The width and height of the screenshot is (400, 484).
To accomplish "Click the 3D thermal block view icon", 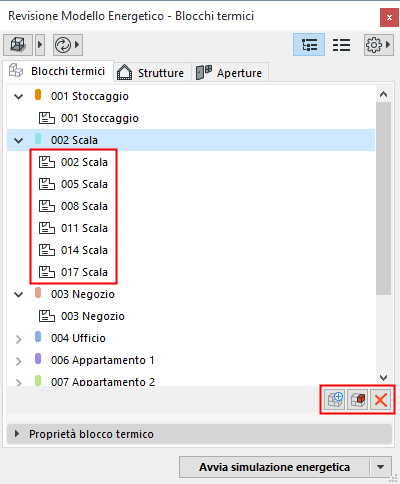I will pos(18,44).
